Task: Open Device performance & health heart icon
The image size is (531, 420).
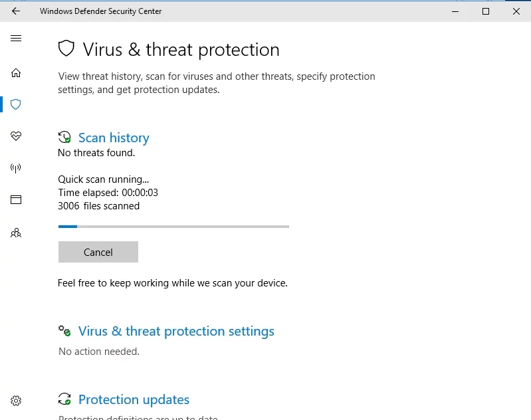Action: click(x=16, y=136)
